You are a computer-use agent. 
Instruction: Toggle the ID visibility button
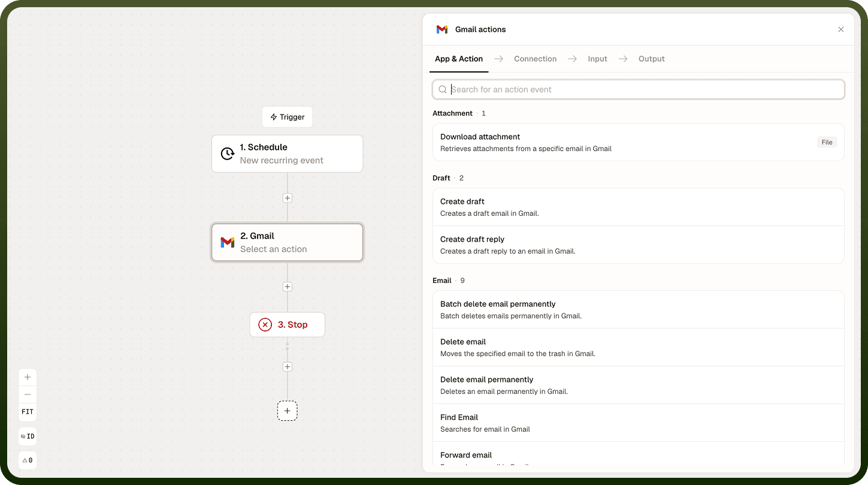coord(28,436)
